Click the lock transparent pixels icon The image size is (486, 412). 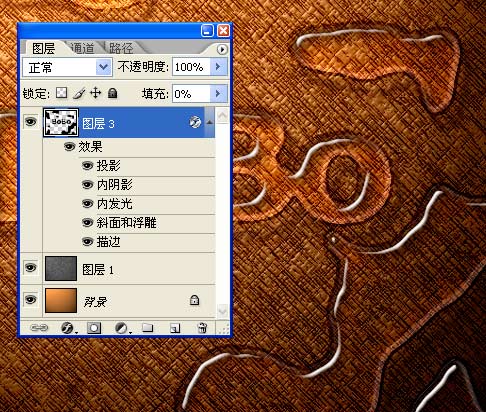point(61,93)
